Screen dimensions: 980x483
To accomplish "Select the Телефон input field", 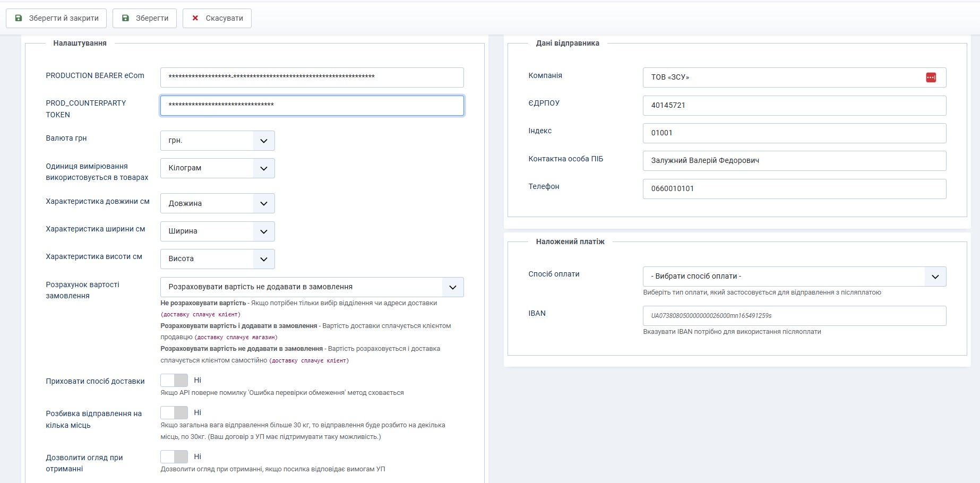I will coord(794,189).
